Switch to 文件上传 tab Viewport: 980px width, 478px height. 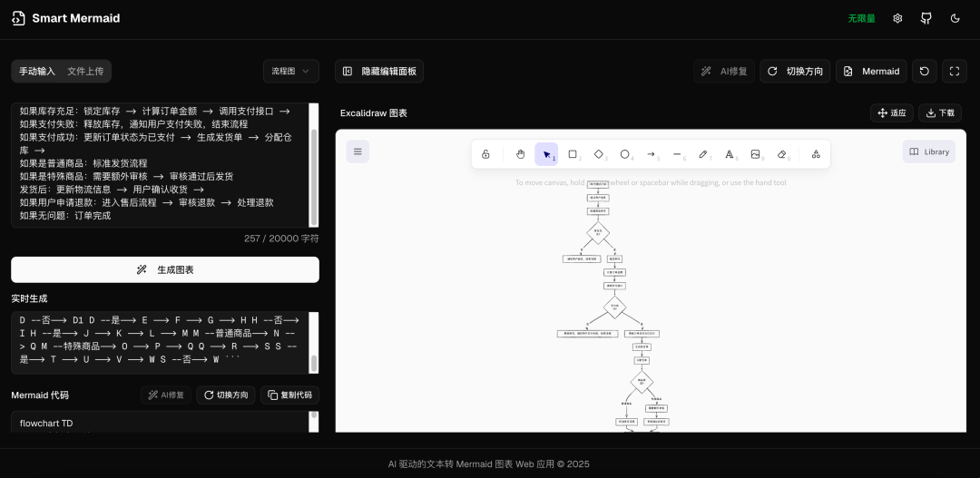point(85,72)
